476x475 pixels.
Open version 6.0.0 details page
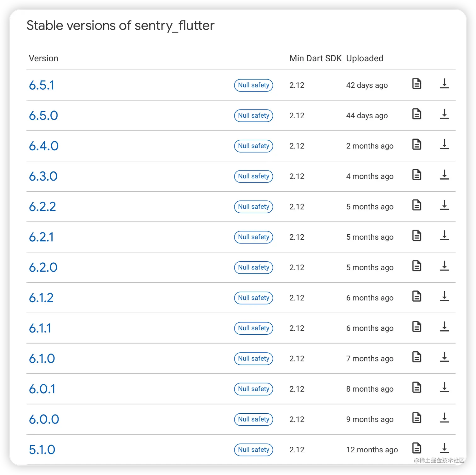point(44,419)
